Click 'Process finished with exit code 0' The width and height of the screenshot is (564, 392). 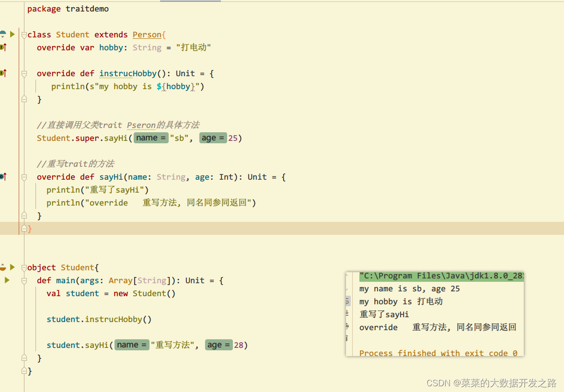pos(438,353)
